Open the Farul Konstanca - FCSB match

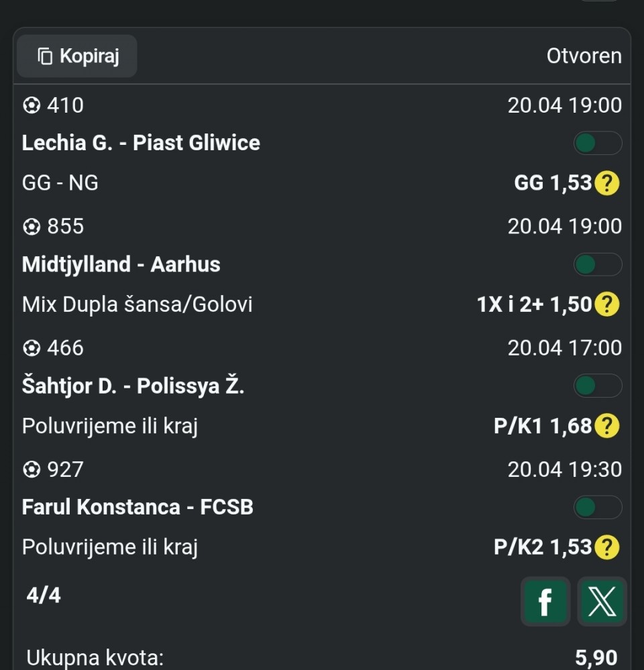coord(138,507)
